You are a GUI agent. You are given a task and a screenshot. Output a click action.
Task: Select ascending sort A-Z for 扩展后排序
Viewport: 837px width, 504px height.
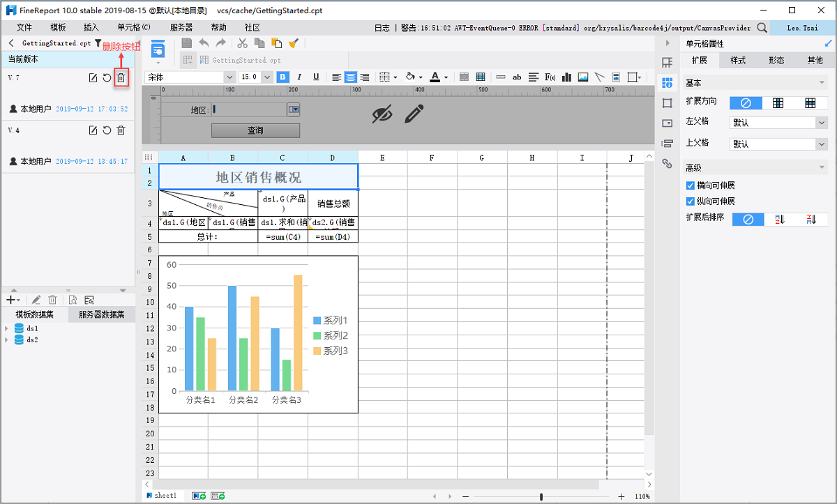[780, 219]
